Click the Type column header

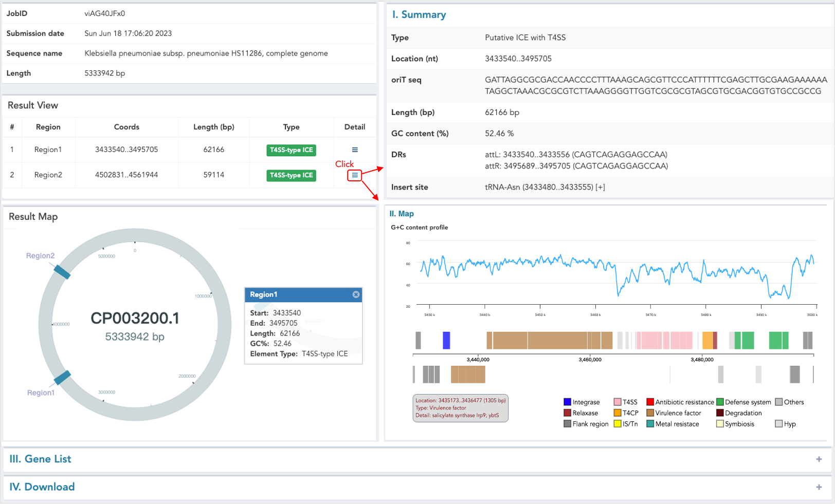click(x=291, y=127)
